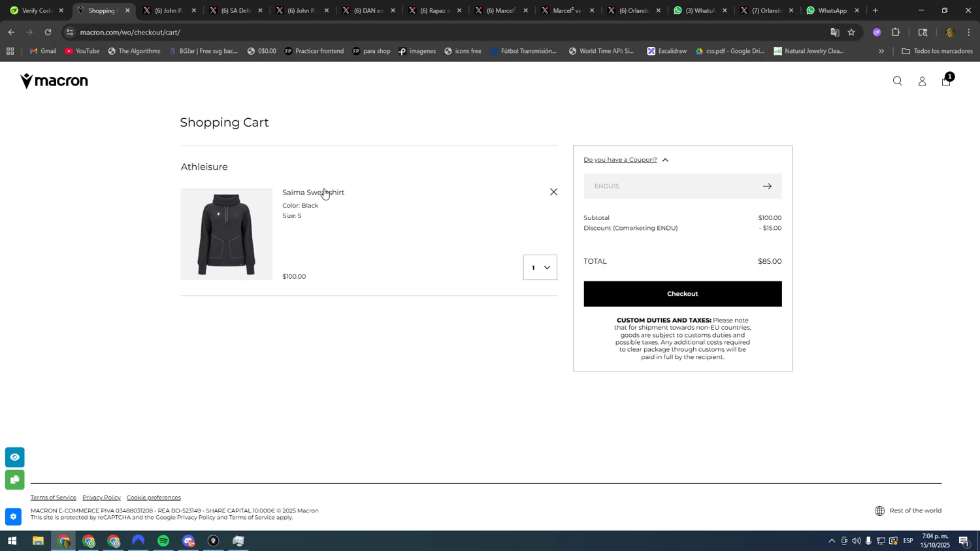Open Windows Start menu

[x=12, y=541]
